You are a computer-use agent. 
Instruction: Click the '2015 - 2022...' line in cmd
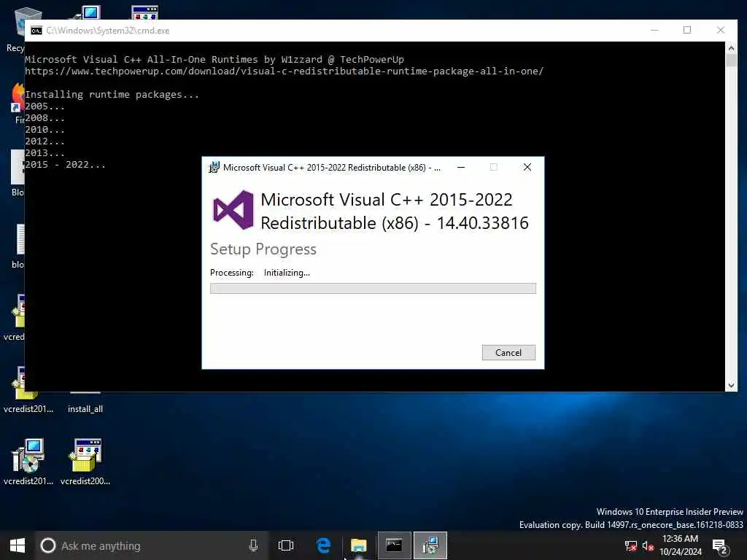click(x=65, y=165)
